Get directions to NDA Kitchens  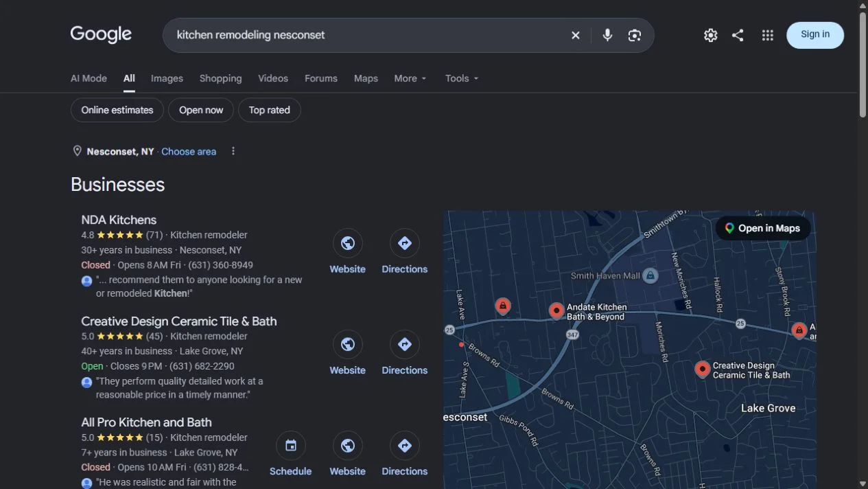click(405, 243)
